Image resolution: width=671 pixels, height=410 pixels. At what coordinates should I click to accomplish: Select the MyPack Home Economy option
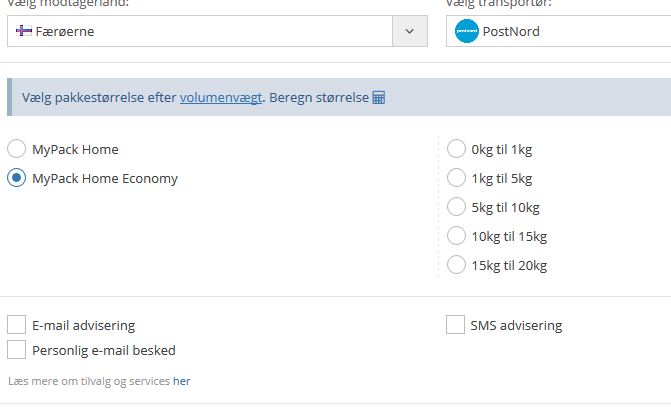point(17,178)
